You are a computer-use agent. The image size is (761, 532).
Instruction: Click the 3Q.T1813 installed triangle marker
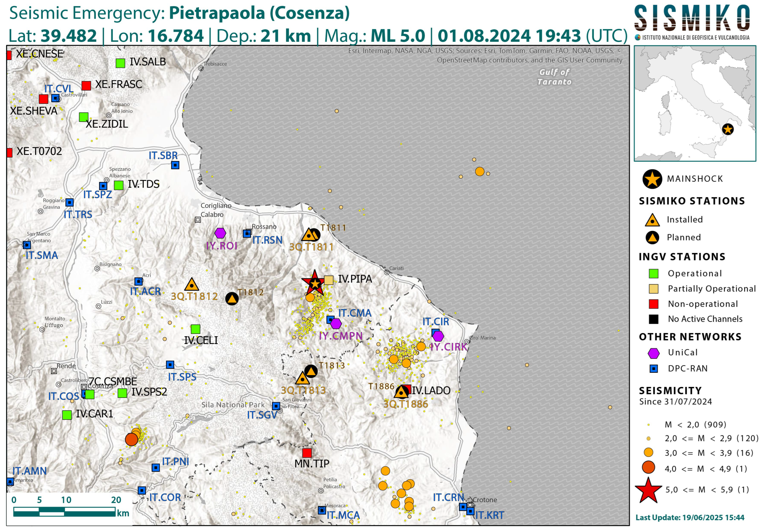[x=302, y=378]
